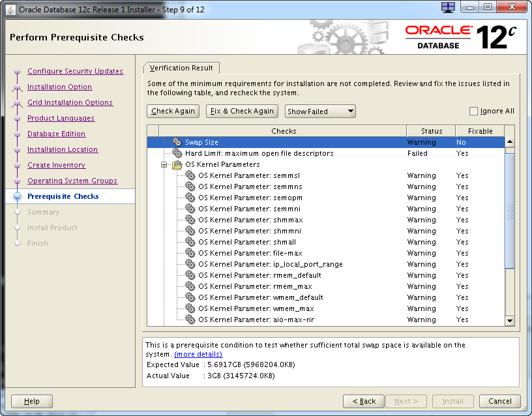Click the Expected Value 5.6917GB text
532x416 pixels.
click(x=220, y=364)
